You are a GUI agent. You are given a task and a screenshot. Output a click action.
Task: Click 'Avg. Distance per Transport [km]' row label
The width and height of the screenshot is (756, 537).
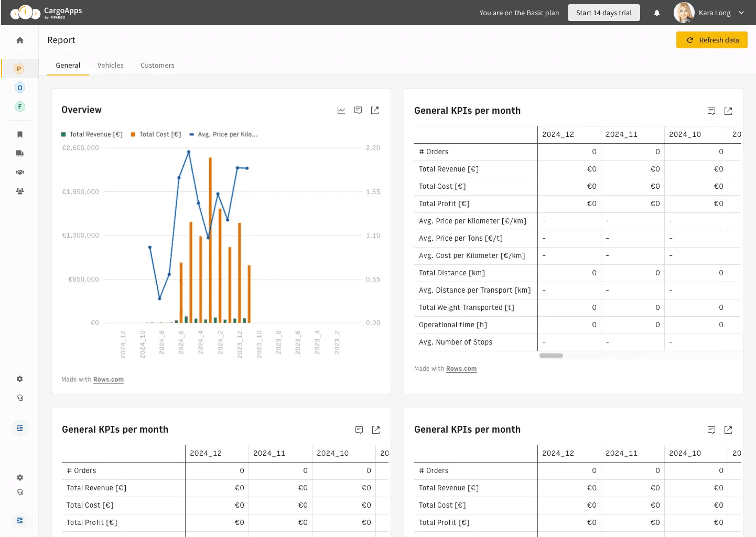click(x=474, y=291)
